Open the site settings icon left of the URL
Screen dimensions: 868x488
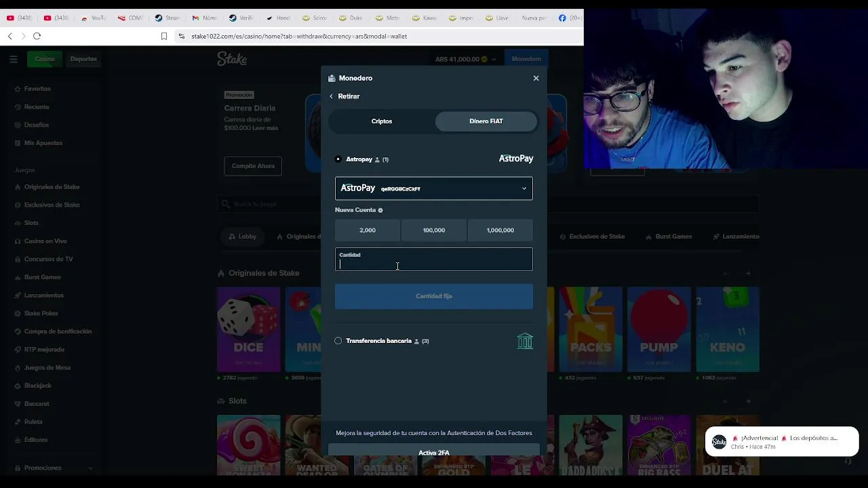point(181,36)
